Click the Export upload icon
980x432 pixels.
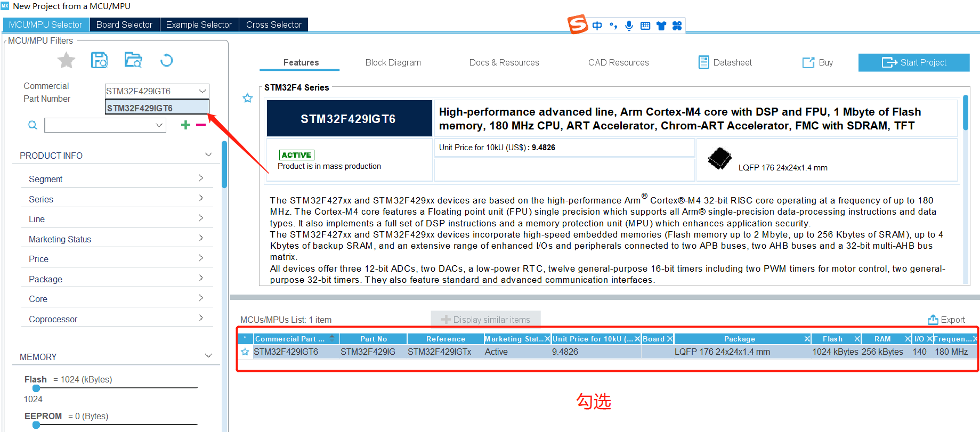(x=933, y=320)
